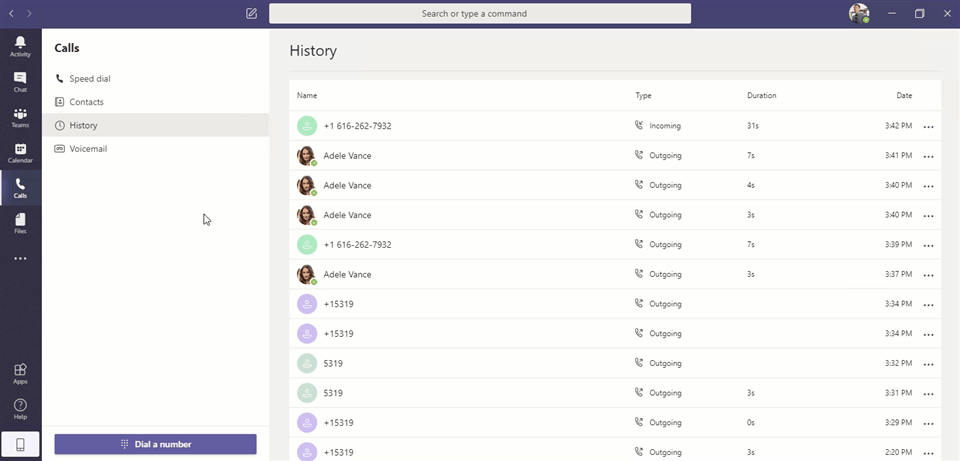Open more options for 3:29 PM call
960x461 pixels.
point(928,424)
